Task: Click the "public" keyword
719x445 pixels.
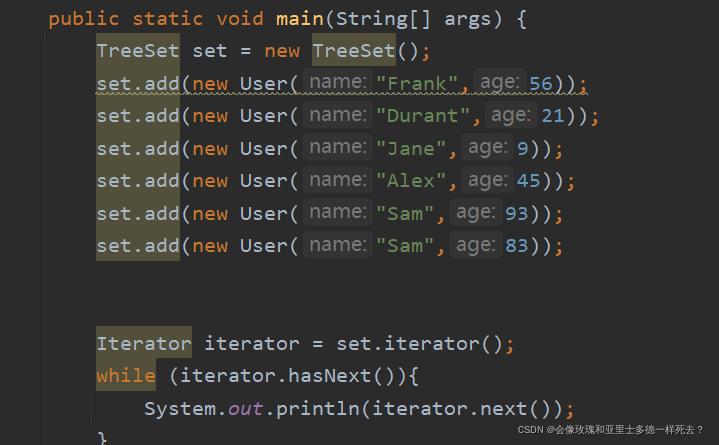Action: [x=84, y=20]
